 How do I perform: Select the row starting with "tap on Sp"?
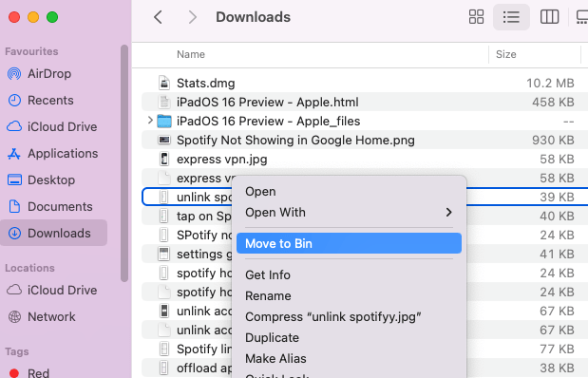click(187, 216)
